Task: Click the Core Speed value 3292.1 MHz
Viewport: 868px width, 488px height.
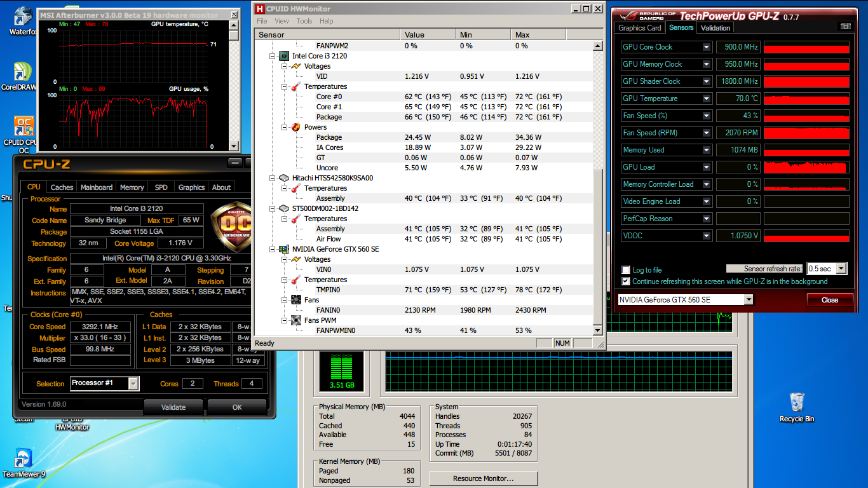Action: pyautogui.click(x=100, y=327)
